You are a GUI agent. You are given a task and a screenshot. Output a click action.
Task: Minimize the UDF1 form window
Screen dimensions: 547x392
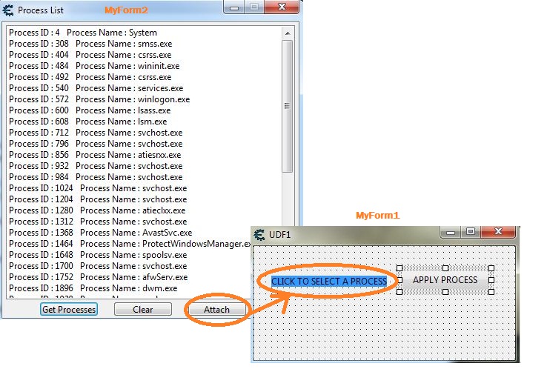point(451,232)
